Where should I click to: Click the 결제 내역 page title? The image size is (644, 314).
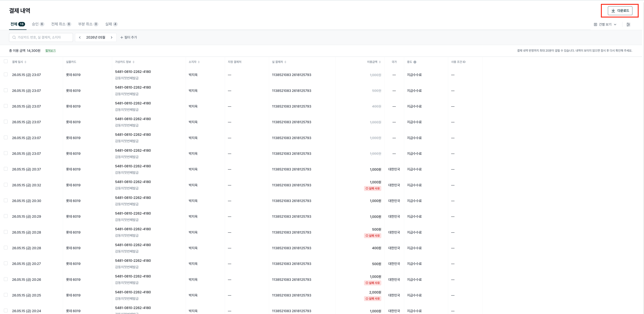coord(20,11)
